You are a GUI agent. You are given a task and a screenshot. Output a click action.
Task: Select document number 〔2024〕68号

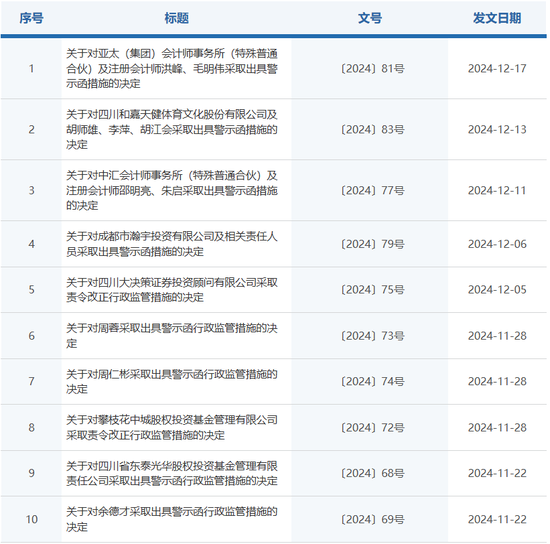[x=373, y=474]
